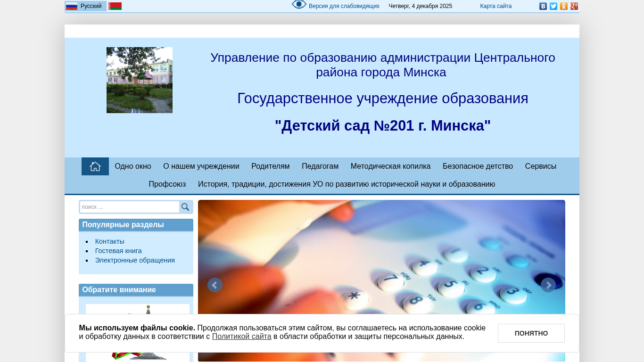644x362 pixels.
Task: Open the "Одно окно" menu item
Action: click(133, 166)
